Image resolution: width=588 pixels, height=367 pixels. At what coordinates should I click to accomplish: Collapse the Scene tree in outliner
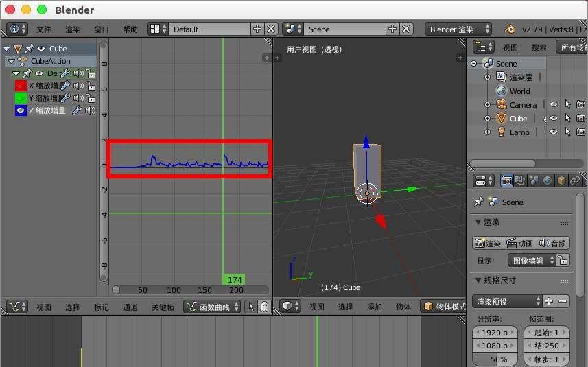(x=474, y=64)
